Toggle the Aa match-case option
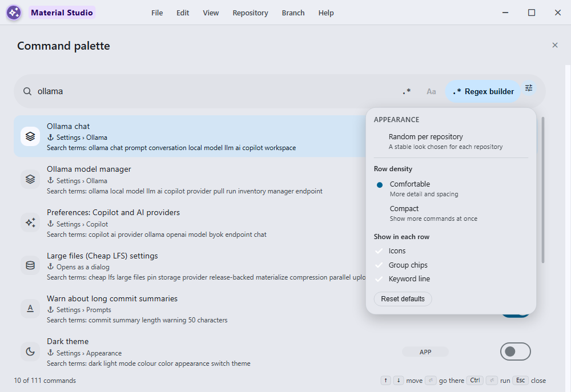Image resolution: width=571 pixels, height=392 pixels. point(431,91)
